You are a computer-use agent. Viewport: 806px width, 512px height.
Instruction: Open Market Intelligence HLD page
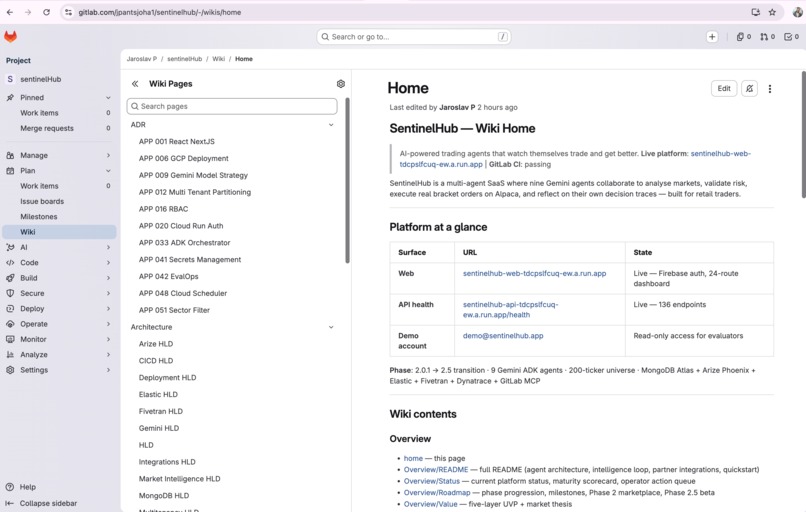coord(179,479)
